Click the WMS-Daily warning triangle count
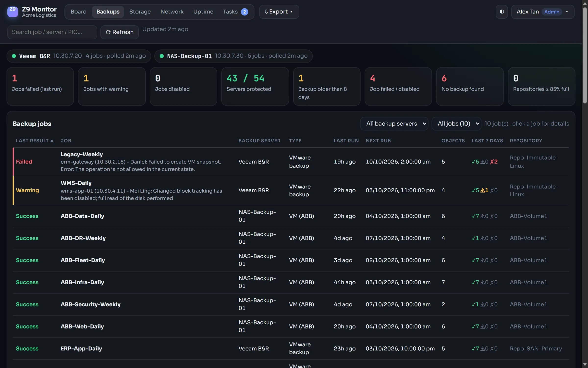 [x=484, y=190]
